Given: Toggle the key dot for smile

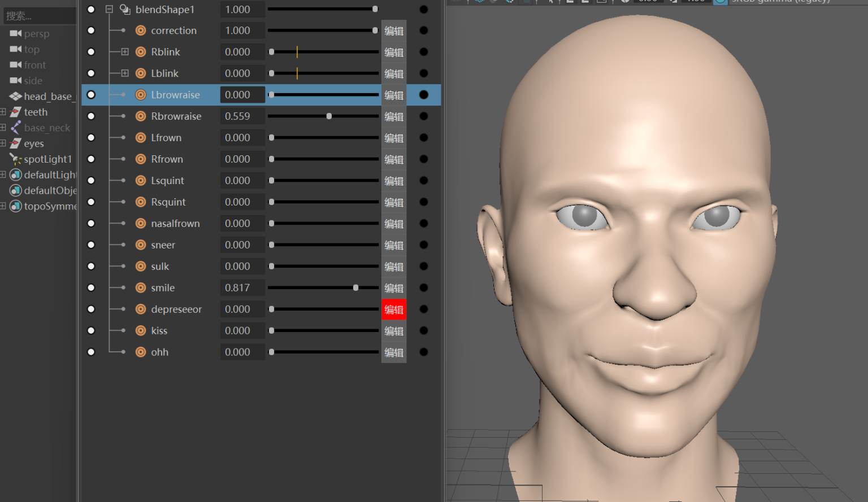Looking at the screenshot, I should pyautogui.click(x=424, y=288).
